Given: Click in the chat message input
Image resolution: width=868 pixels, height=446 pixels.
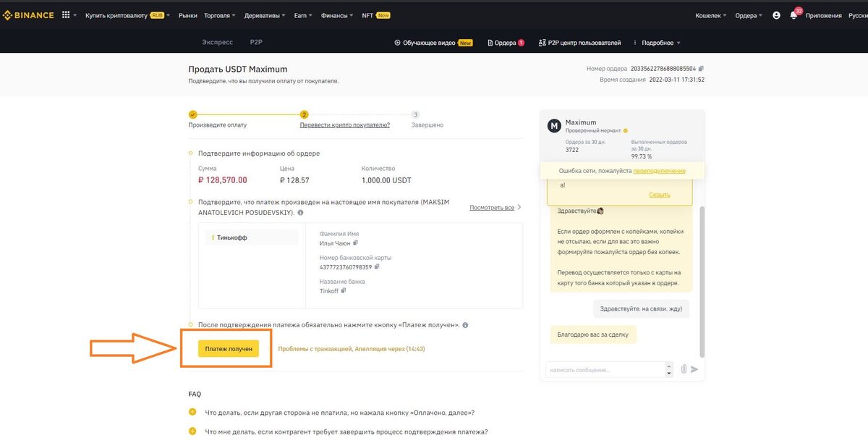Looking at the screenshot, I should tap(604, 369).
